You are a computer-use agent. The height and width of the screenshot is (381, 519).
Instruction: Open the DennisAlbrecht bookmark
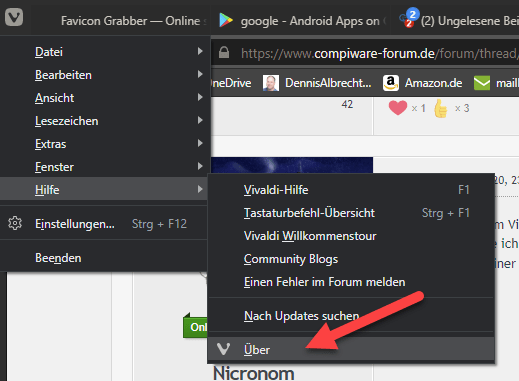pyautogui.click(x=317, y=83)
